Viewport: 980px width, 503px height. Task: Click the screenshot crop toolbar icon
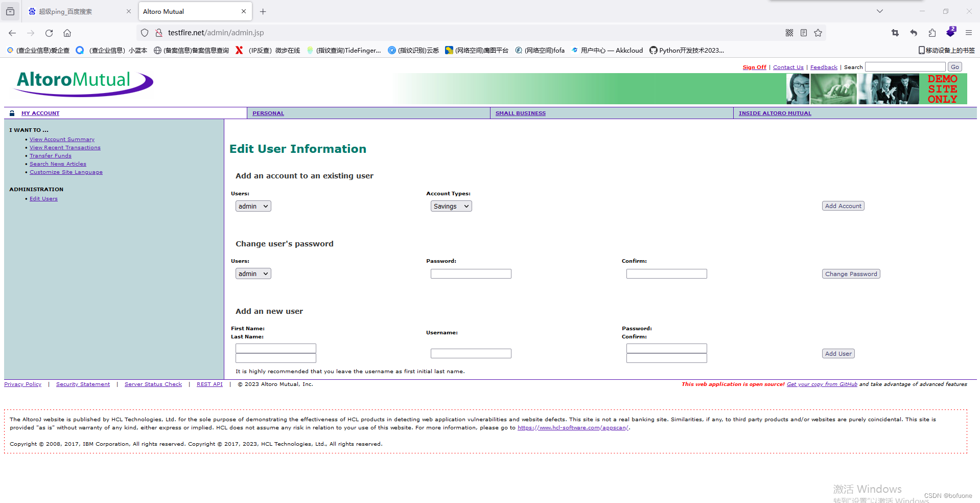click(895, 33)
